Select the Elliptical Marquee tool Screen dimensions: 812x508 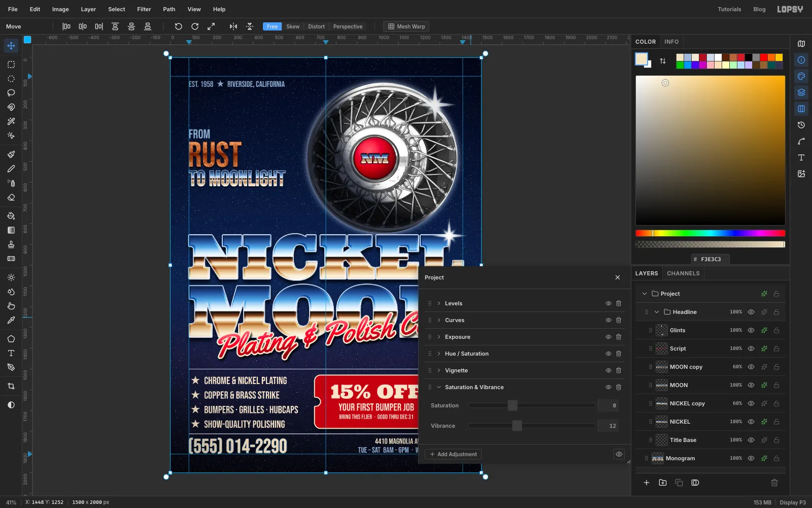tap(11, 79)
